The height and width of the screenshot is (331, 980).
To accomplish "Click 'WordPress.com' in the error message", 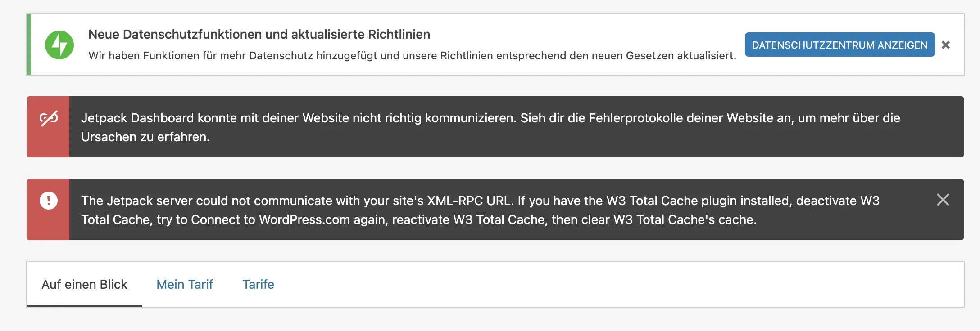I will click(x=304, y=219).
